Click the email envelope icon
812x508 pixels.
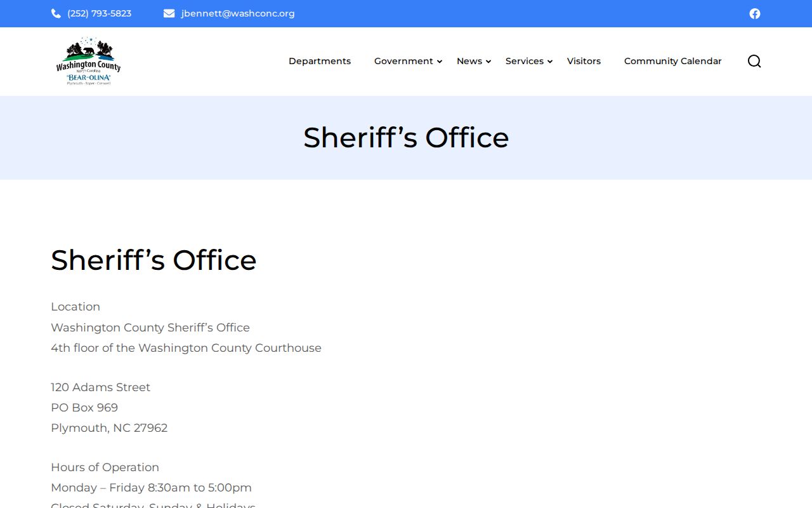(169, 13)
